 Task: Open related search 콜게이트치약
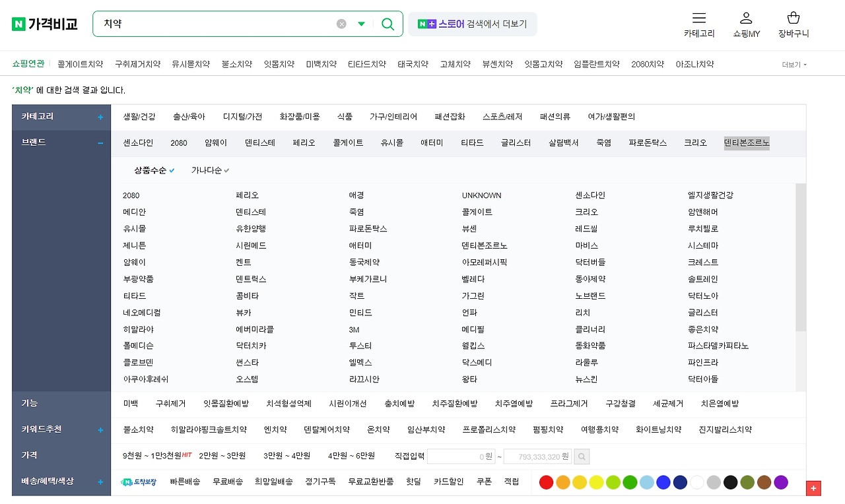[80, 65]
